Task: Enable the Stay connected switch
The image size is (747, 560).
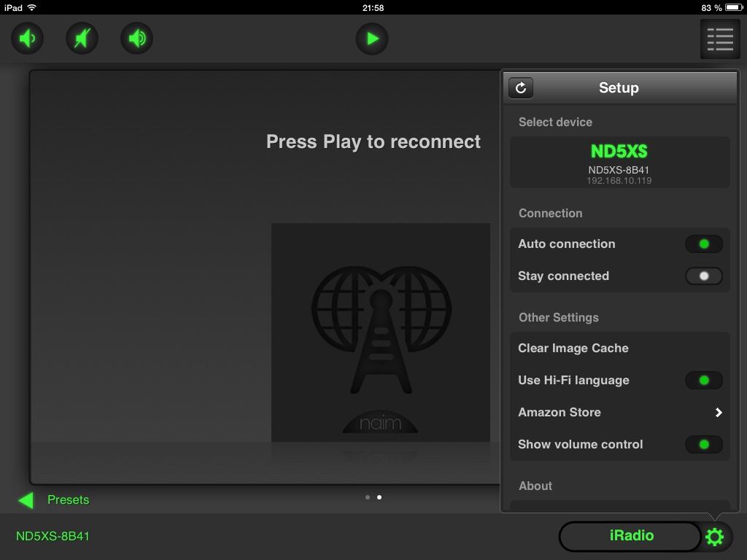Action: pyautogui.click(x=704, y=276)
